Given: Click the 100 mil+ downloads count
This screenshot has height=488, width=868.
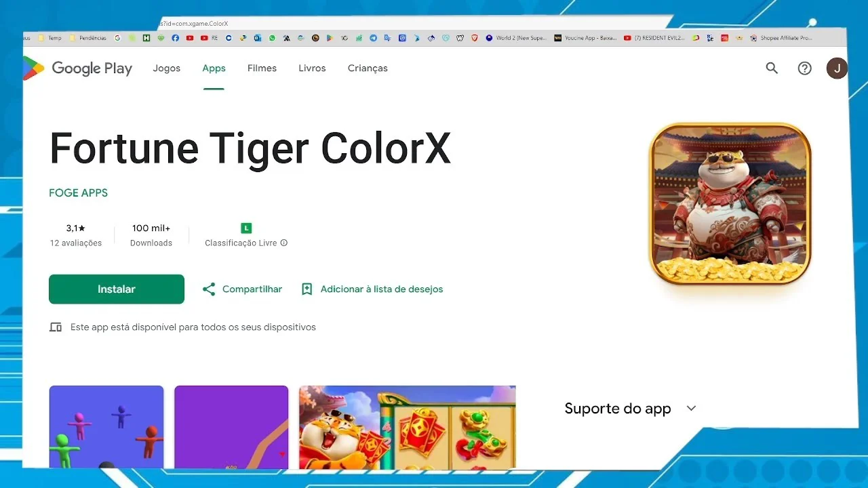Looking at the screenshot, I should coord(151,228).
